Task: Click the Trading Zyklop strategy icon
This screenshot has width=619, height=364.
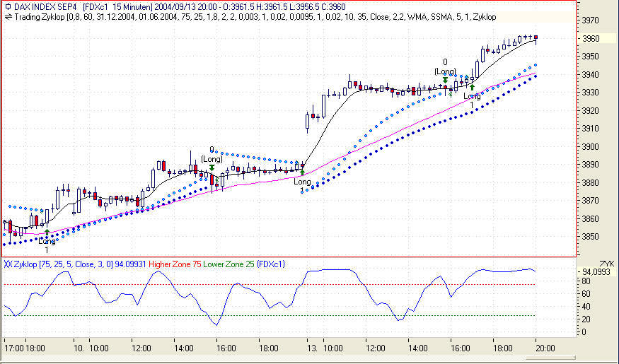Action: coord(8,17)
